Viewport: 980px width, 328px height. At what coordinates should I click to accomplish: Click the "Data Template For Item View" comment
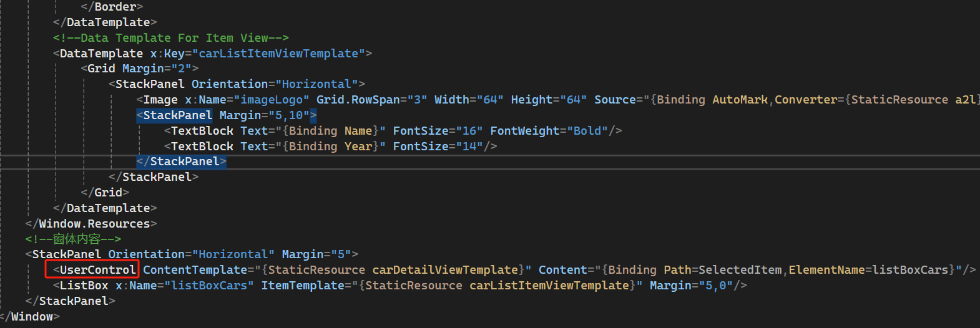(170, 38)
